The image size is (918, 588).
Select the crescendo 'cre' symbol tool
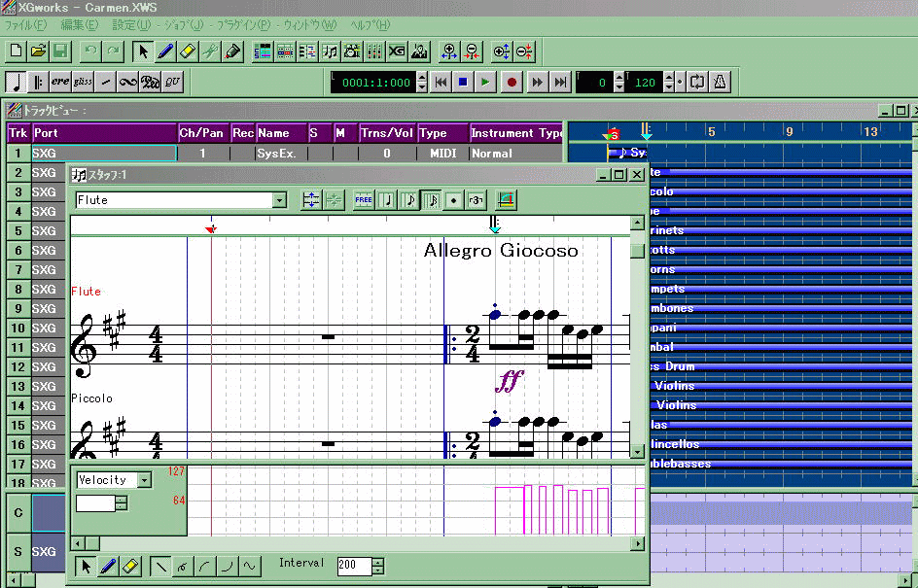coord(61,82)
